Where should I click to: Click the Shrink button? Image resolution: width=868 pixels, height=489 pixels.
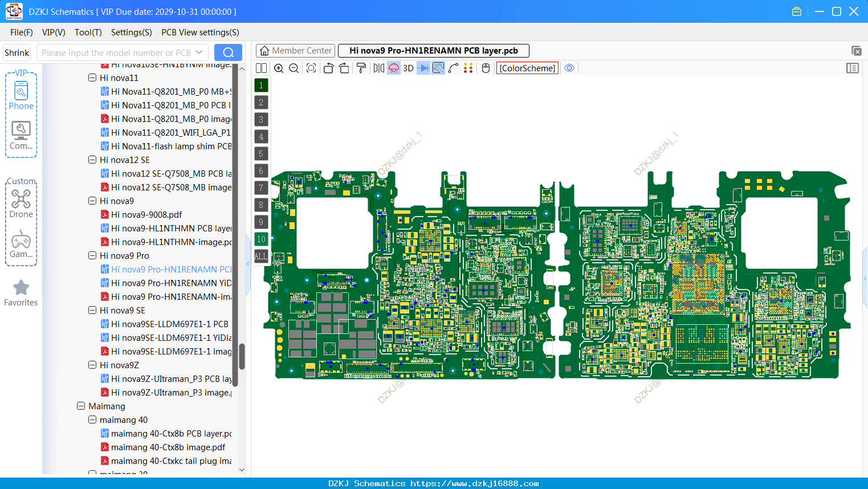[17, 52]
